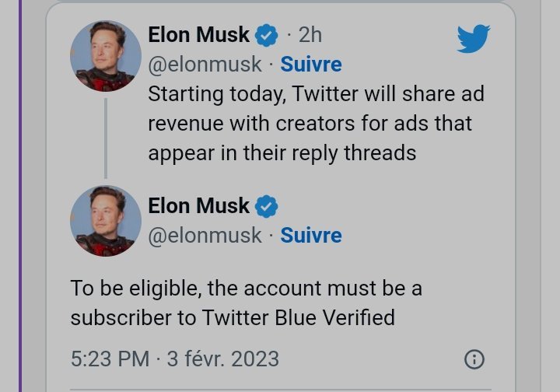The height and width of the screenshot is (392, 560).
Task: Click Suivre on the first tweet
Action: tap(311, 64)
